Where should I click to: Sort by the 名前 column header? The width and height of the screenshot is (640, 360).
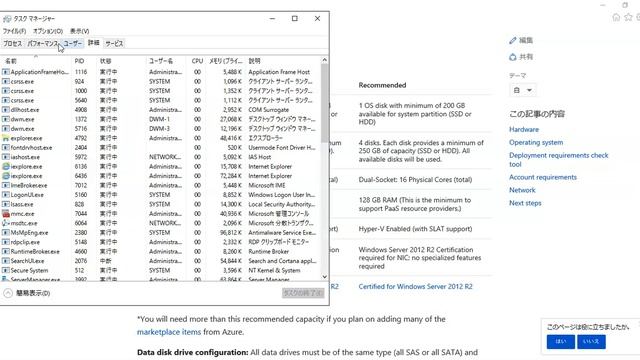[36, 61]
